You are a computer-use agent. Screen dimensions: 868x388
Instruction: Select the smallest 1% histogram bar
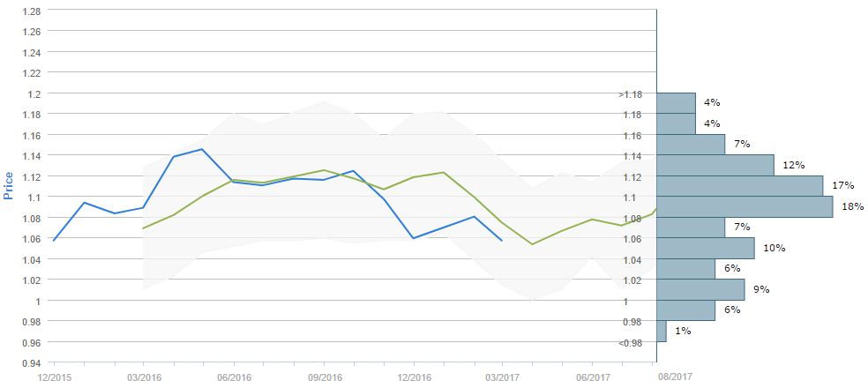[662, 331]
